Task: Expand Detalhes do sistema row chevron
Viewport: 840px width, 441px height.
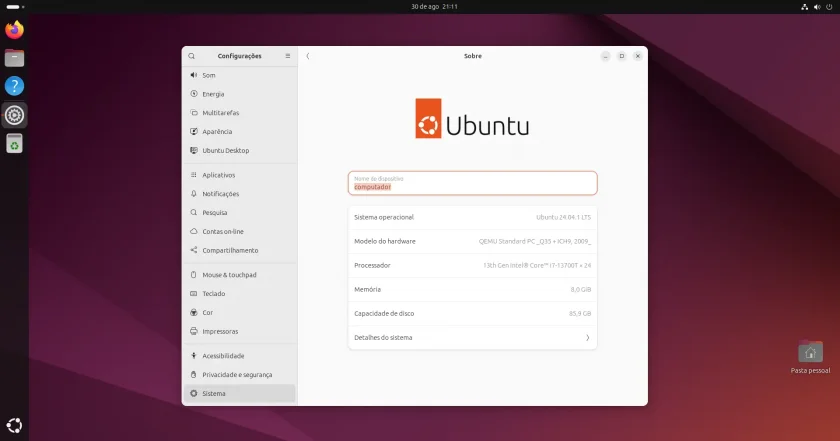Action: pyautogui.click(x=588, y=338)
